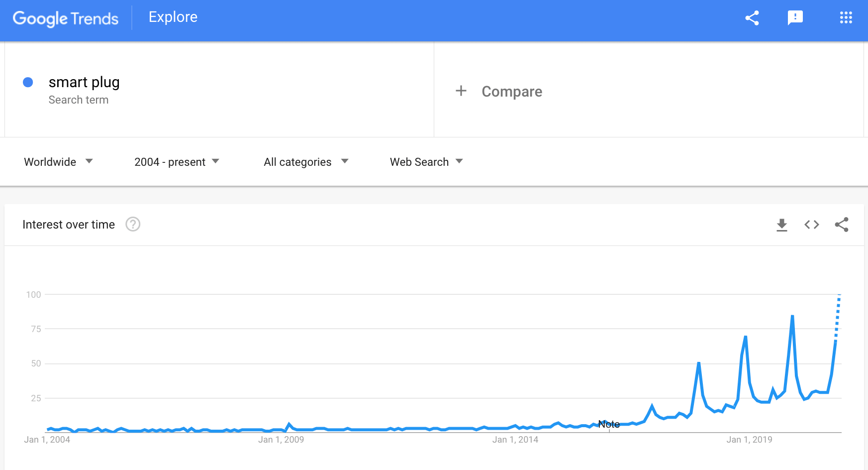Click the plus icon beside Compare
Viewport: 868px width, 470px height.
[461, 91]
